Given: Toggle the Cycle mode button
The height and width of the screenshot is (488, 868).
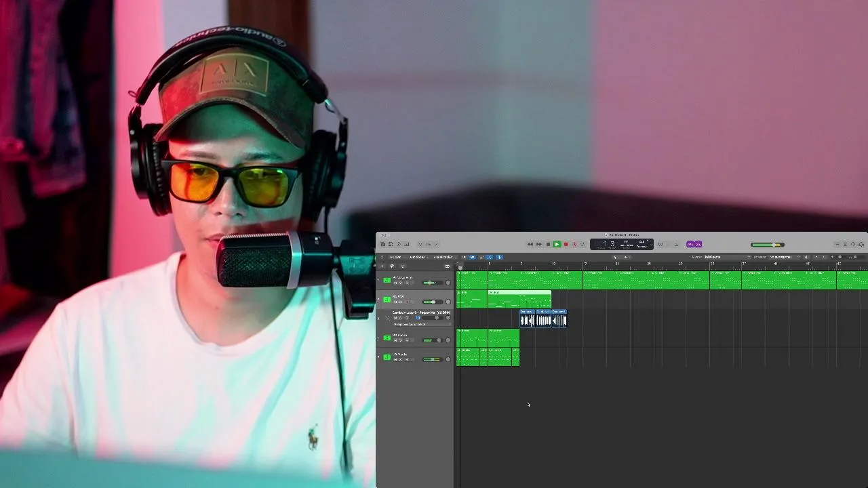Looking at the screenshot, I should click(x=583, y=244).
